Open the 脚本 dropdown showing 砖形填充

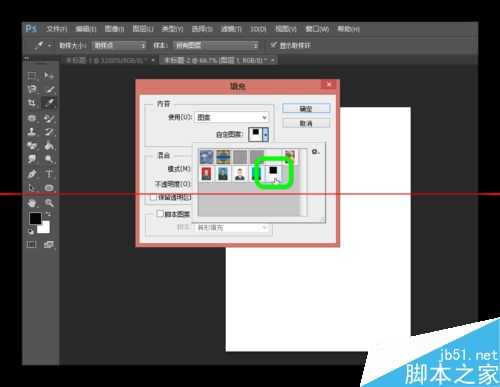[232, 228]
